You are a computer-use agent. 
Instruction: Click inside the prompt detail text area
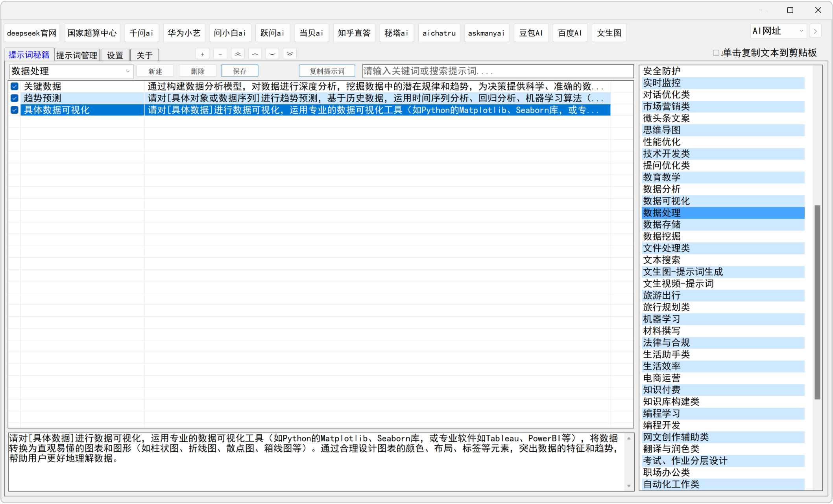(316, 462)
